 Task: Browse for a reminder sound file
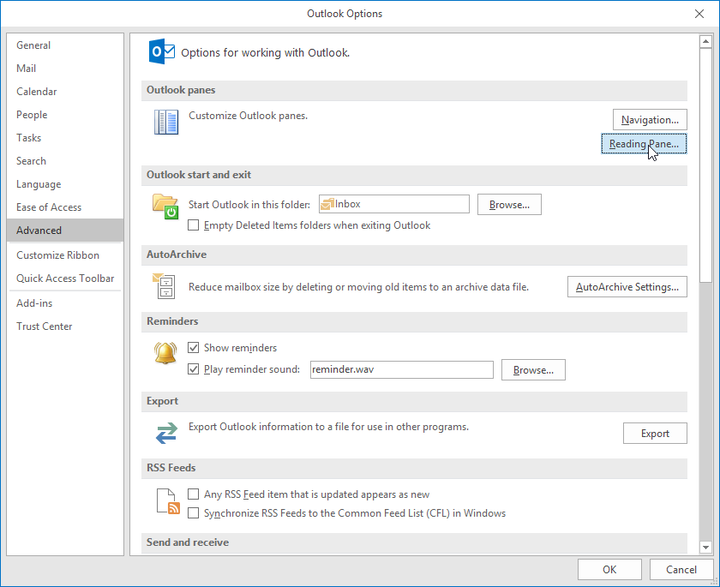coord(533,370)
